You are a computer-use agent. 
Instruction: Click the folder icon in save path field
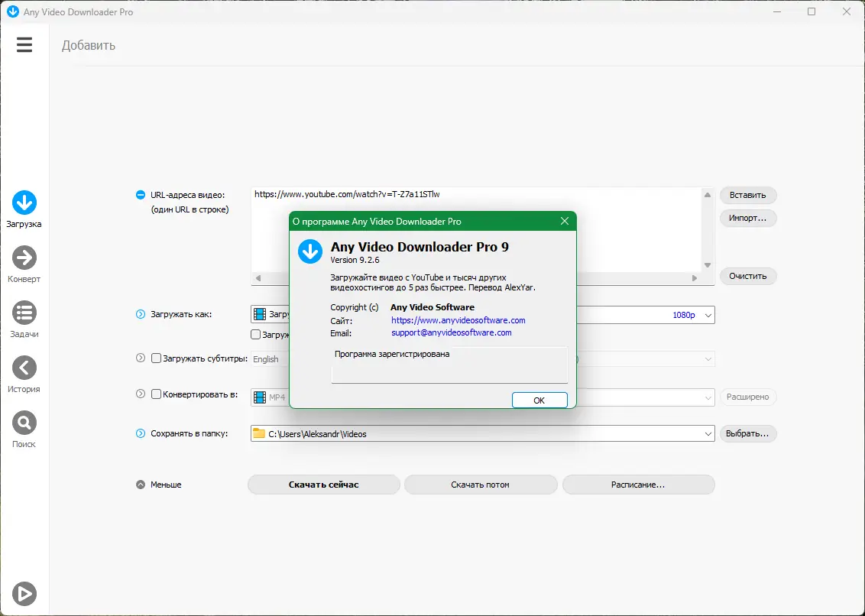[x=259, y=434]
